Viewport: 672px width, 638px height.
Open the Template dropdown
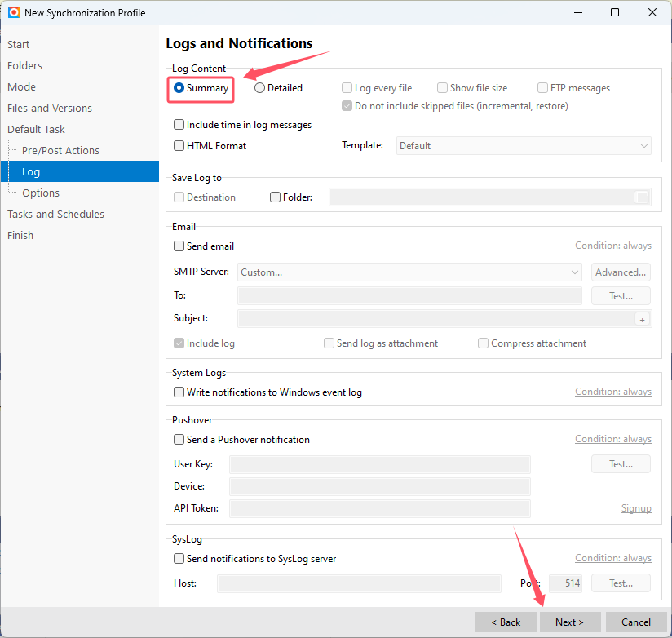(x=524, y=146)
